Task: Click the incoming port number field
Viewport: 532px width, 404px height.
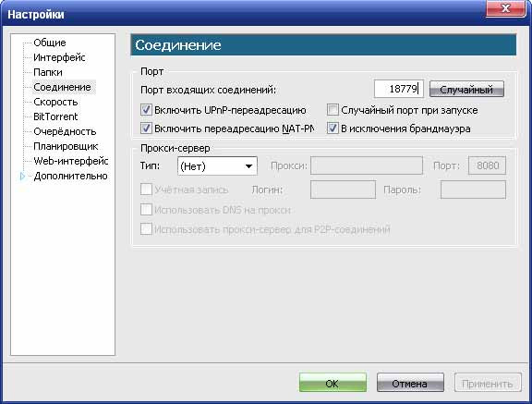Action: coord(399,89)
